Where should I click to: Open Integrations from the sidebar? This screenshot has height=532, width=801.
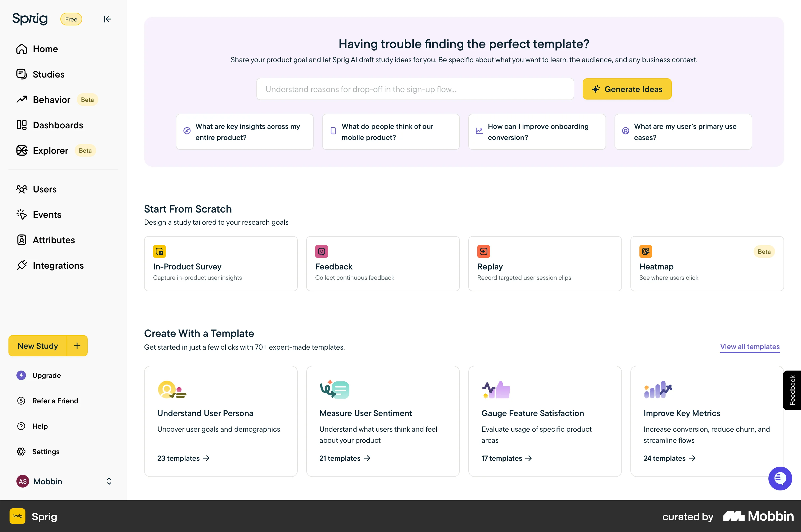(58, 265)
